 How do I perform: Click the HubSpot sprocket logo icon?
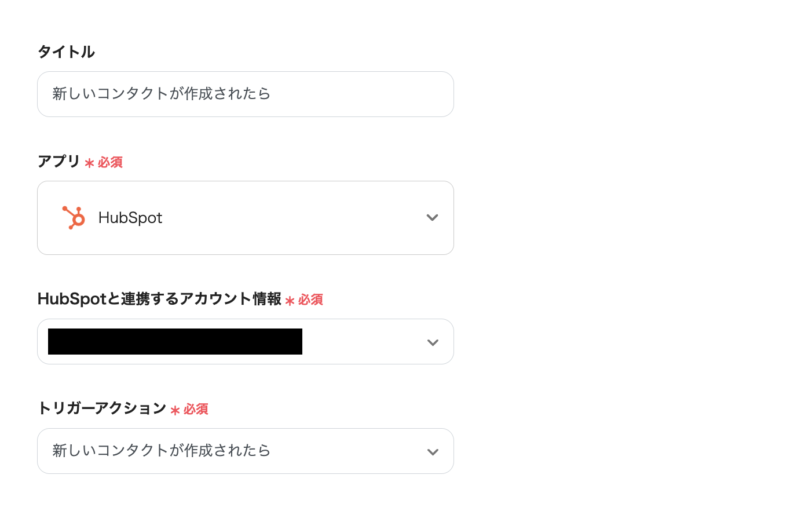click(74, 218)
